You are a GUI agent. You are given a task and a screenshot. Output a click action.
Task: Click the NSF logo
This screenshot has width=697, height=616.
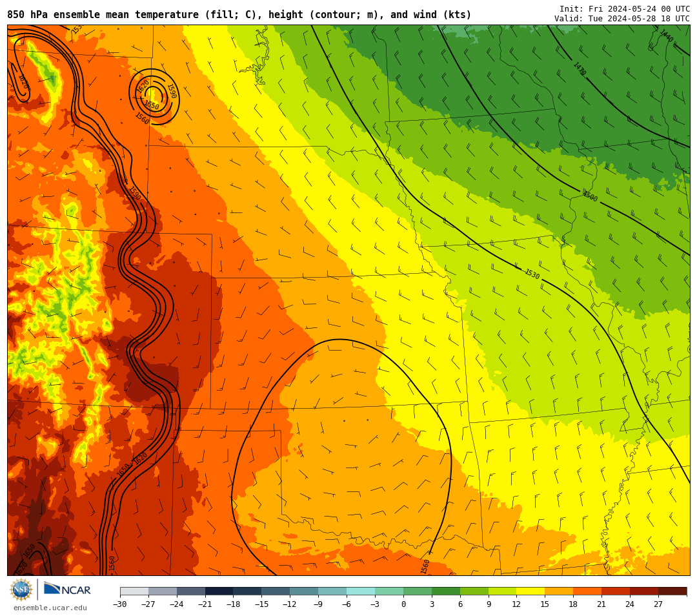[21, 590]
